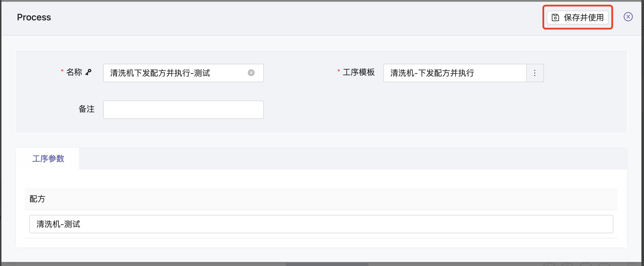Clear the 名称 field with its X icon
This screenshot has width=644, height=266.
point(251,73)
